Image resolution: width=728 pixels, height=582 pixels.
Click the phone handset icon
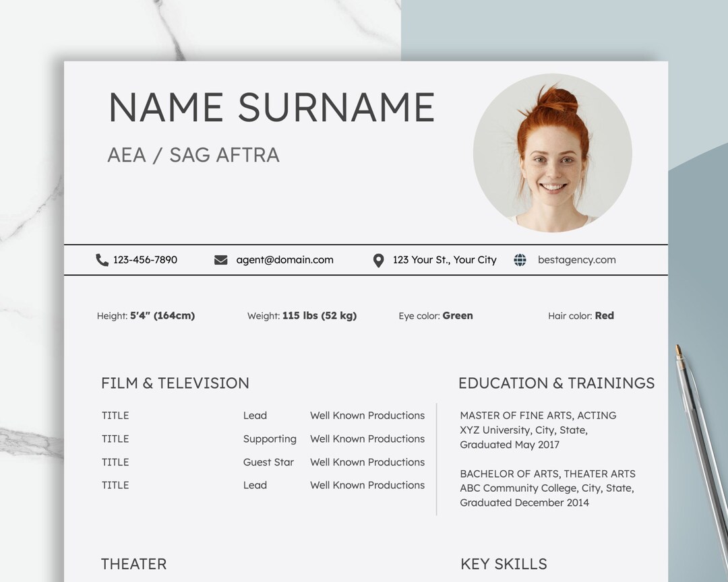pos(101,259)
